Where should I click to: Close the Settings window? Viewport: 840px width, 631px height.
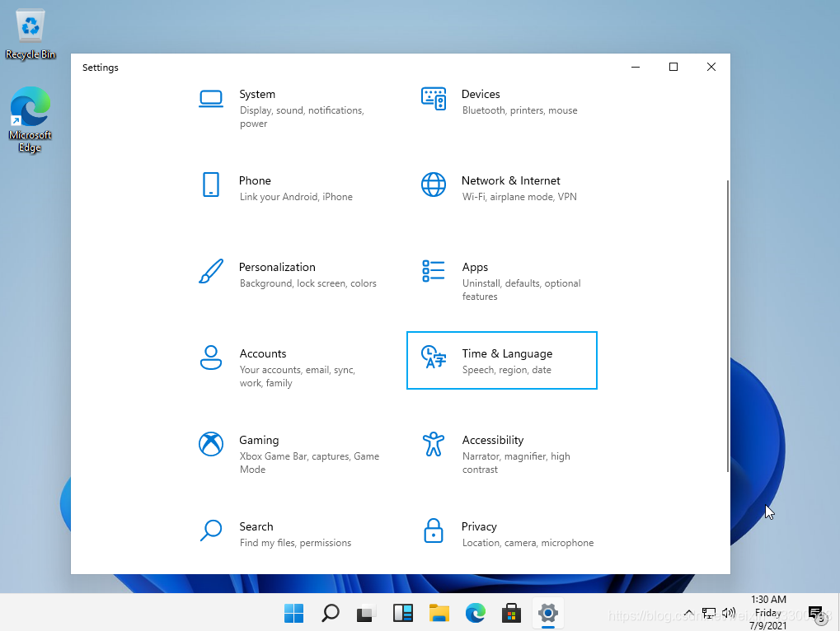tap(711, 67)
